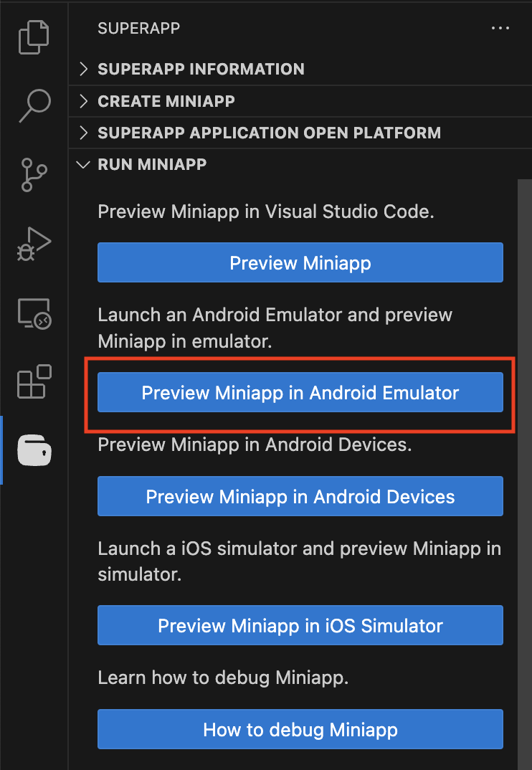
Task: Open the Remote Explorer icon
Action: click(x=34, y=313)
